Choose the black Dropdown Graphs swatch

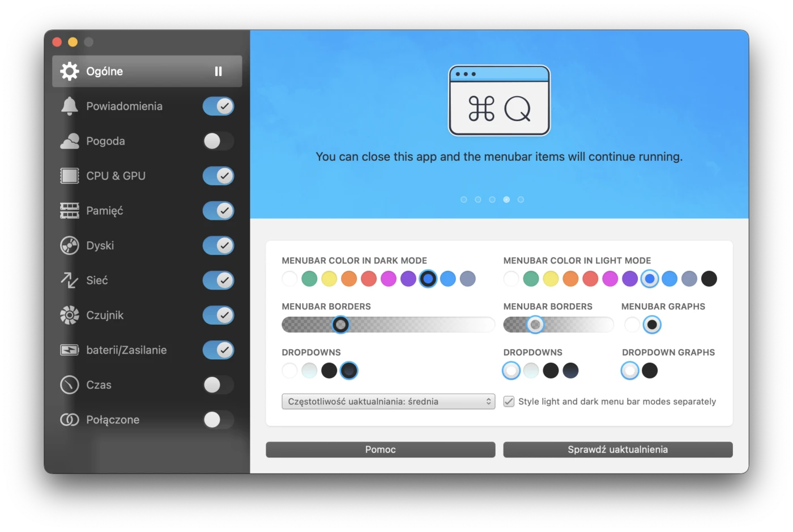[650, 371]
